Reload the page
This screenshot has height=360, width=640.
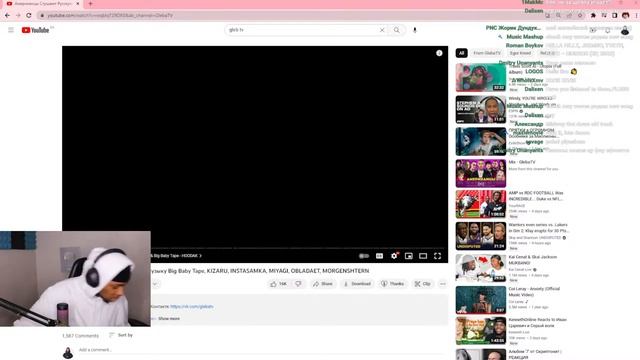[x=29, y=16]
